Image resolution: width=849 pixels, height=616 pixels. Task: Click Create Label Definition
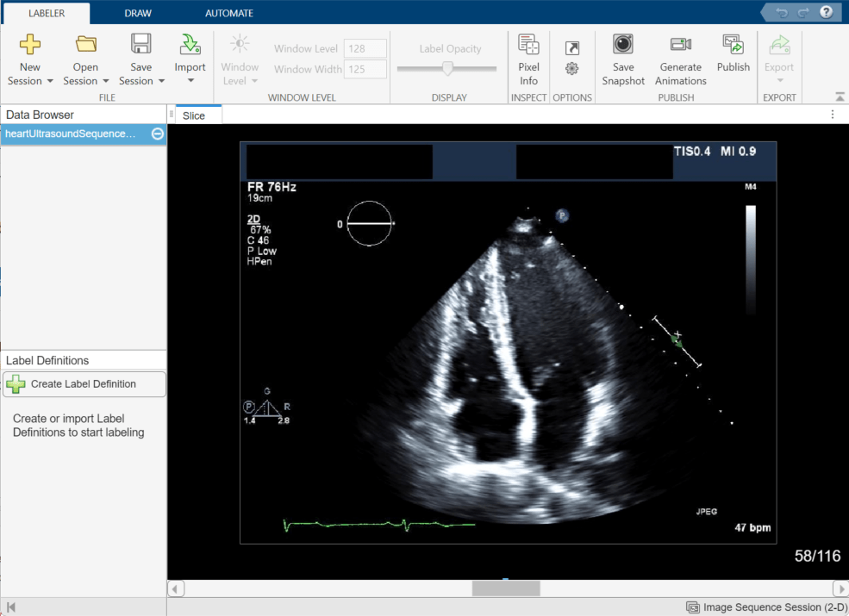click(84, 384)
